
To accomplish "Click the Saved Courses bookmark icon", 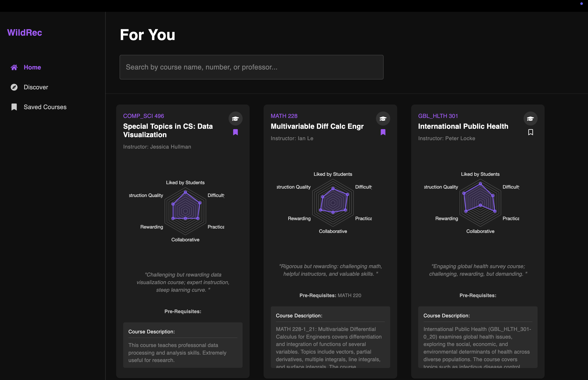I will coord(14,107).
